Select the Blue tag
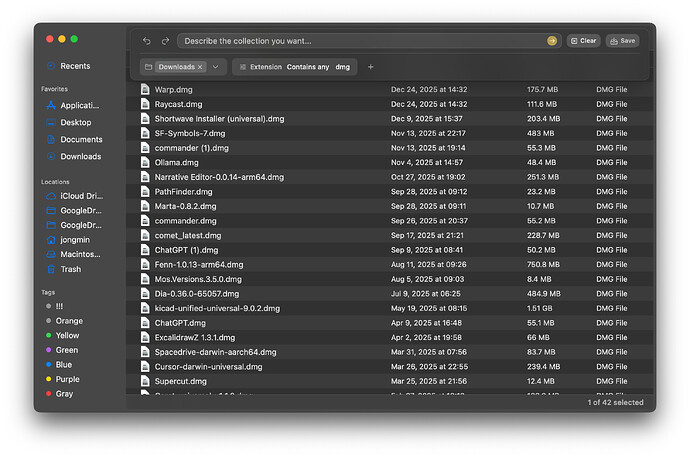The height and width of the screenshot is (456, 690). (59, 364)
